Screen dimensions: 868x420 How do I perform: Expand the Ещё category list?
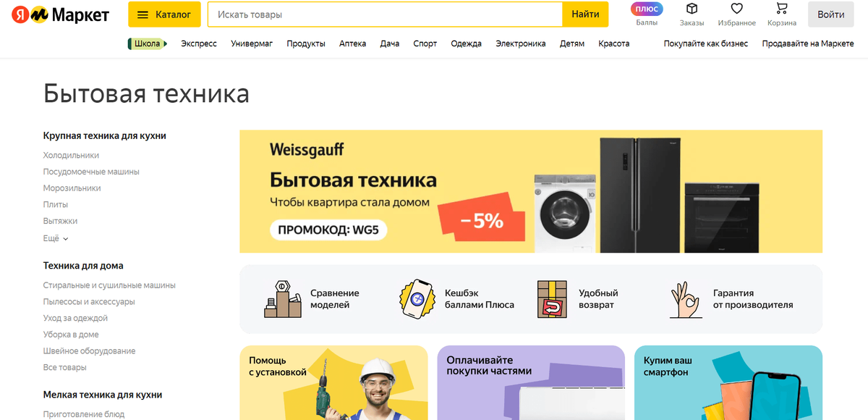[56, 238]
